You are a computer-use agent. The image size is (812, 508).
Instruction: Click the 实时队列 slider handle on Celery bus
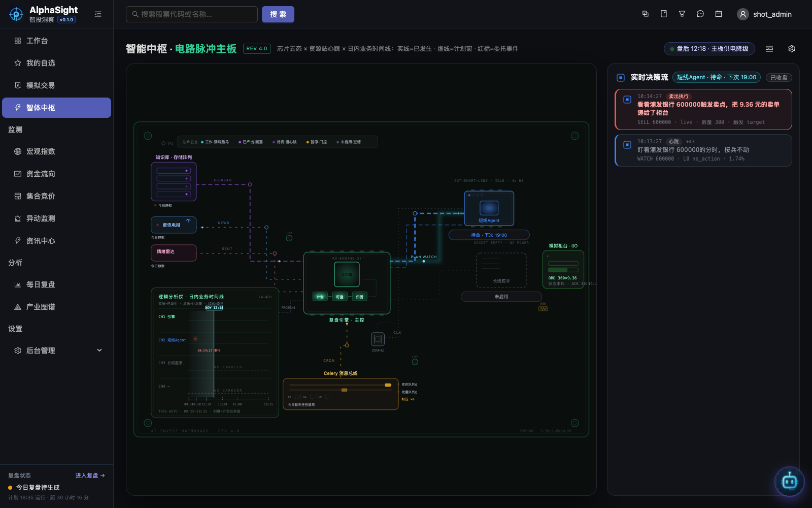coord(388,385)
